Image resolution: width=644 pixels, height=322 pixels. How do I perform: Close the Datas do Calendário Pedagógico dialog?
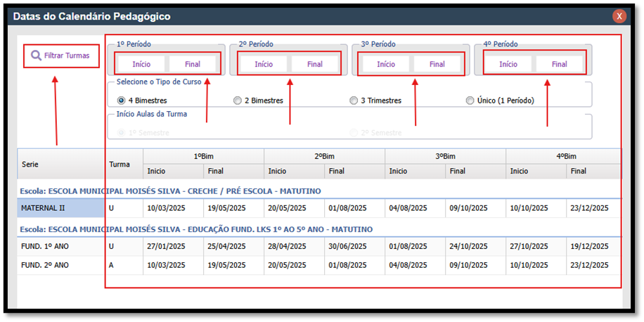tap(619, 15)
